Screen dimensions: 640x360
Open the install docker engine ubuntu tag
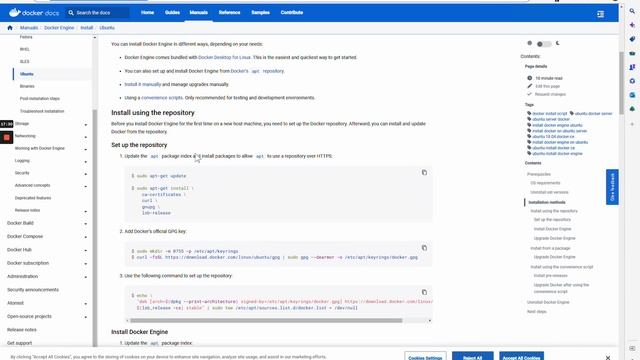pyautogui.click(x=557, y=125)
